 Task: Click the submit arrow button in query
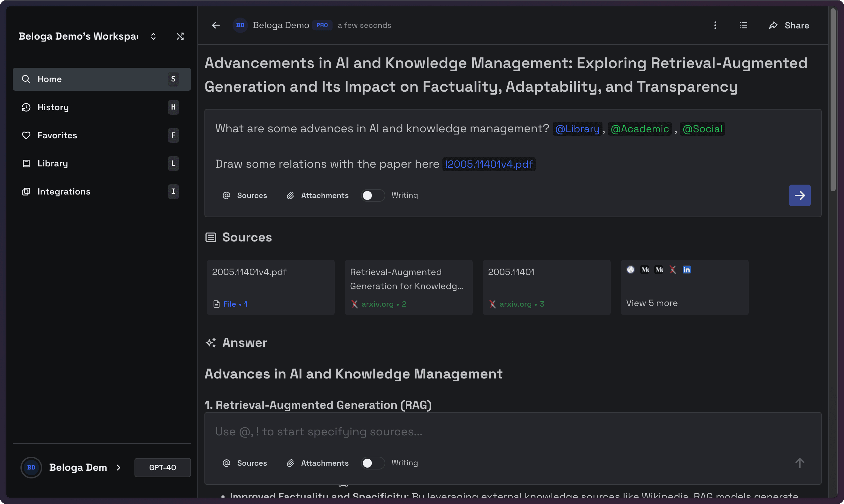(x=800, y=195)
